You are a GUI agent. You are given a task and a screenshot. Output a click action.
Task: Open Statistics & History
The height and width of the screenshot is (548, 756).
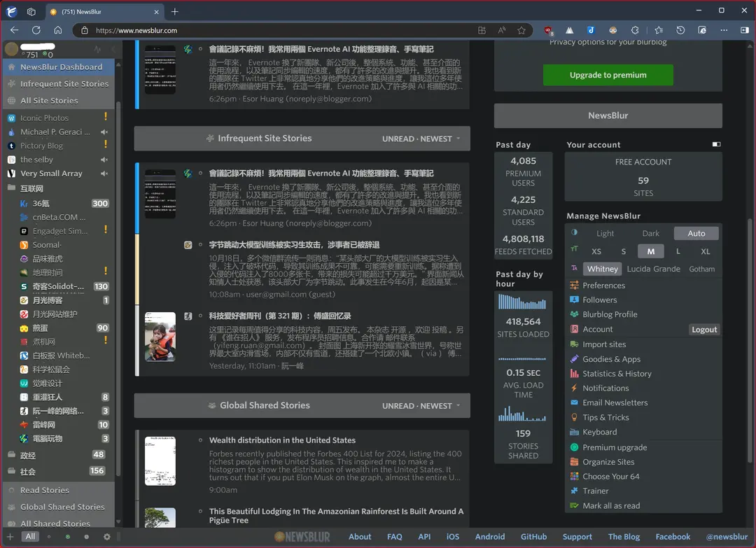point(617,374)
